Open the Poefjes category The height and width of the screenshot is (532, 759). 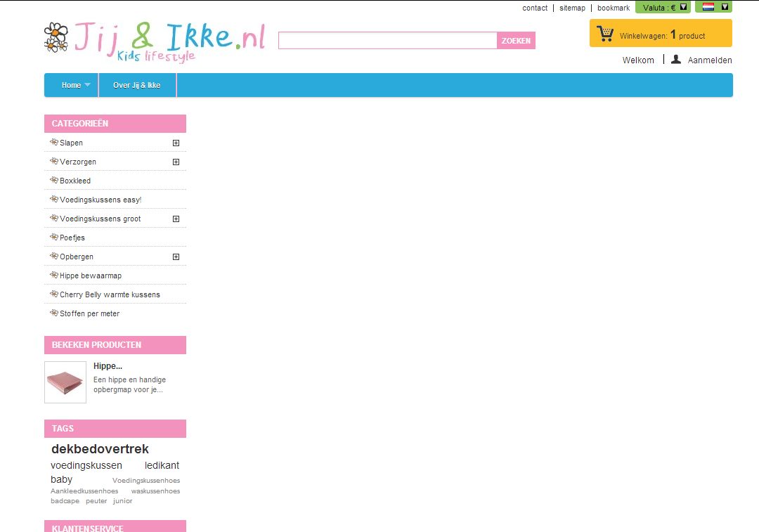click(72, 238)
